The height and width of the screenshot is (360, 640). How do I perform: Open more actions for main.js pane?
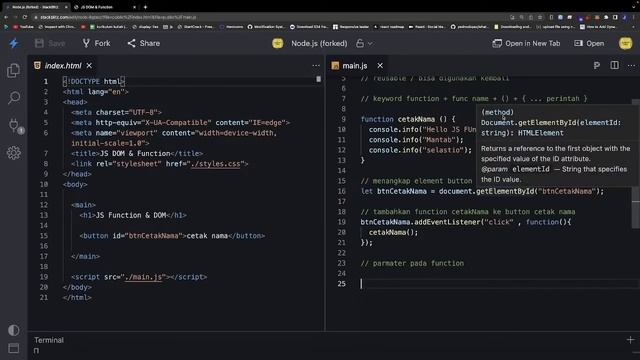click(x=631, y=65)
